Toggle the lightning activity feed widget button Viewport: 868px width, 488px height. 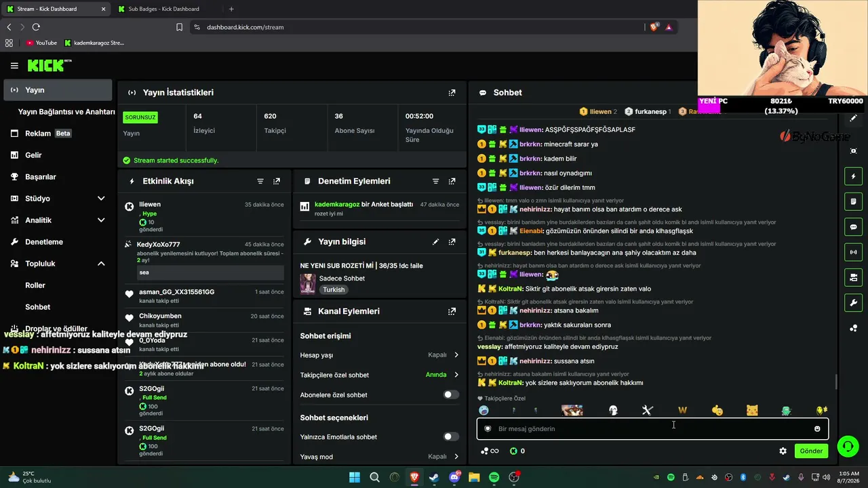(x=853, y=177)
